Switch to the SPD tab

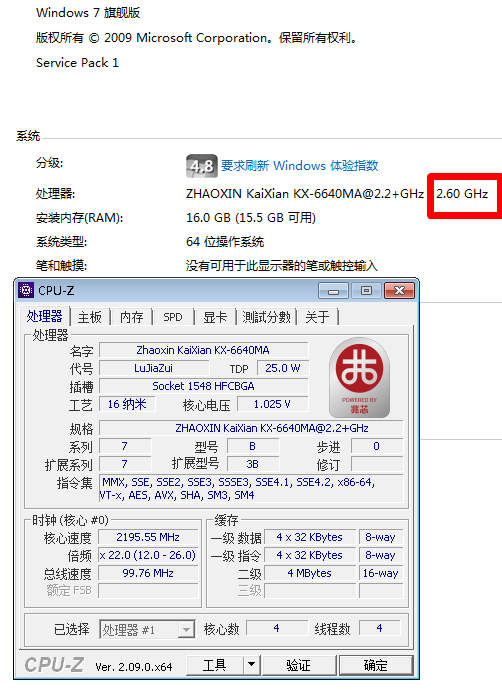pyautogui.click(x=172, y=317)
